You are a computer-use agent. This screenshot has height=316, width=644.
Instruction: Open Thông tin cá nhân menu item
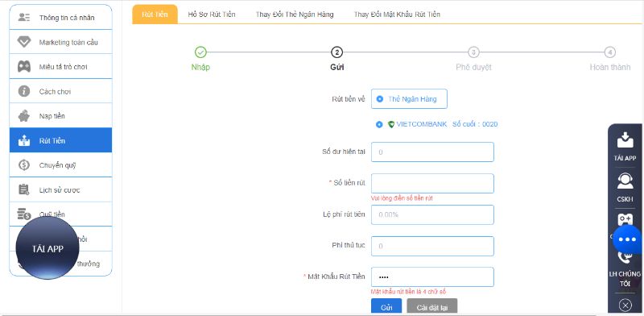pos(61,17)
